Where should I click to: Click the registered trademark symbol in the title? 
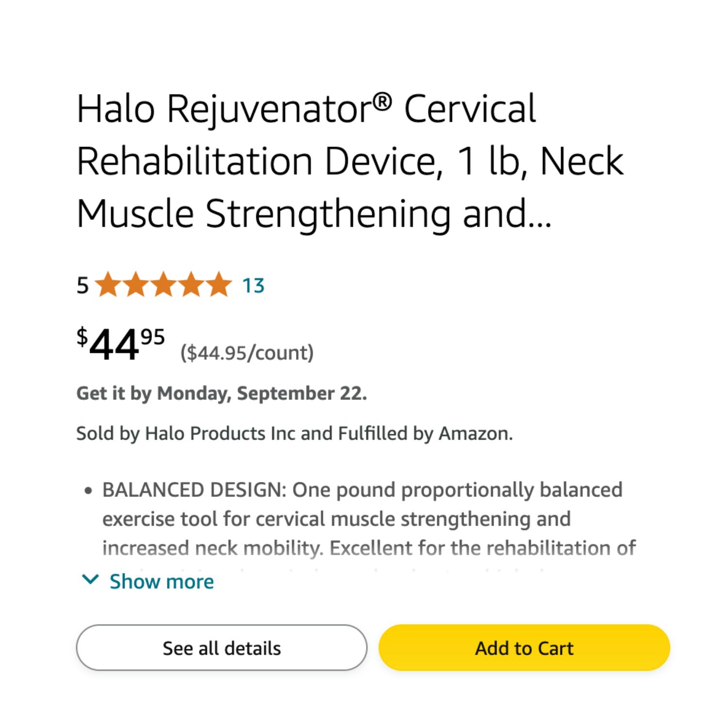coord(383,102)
